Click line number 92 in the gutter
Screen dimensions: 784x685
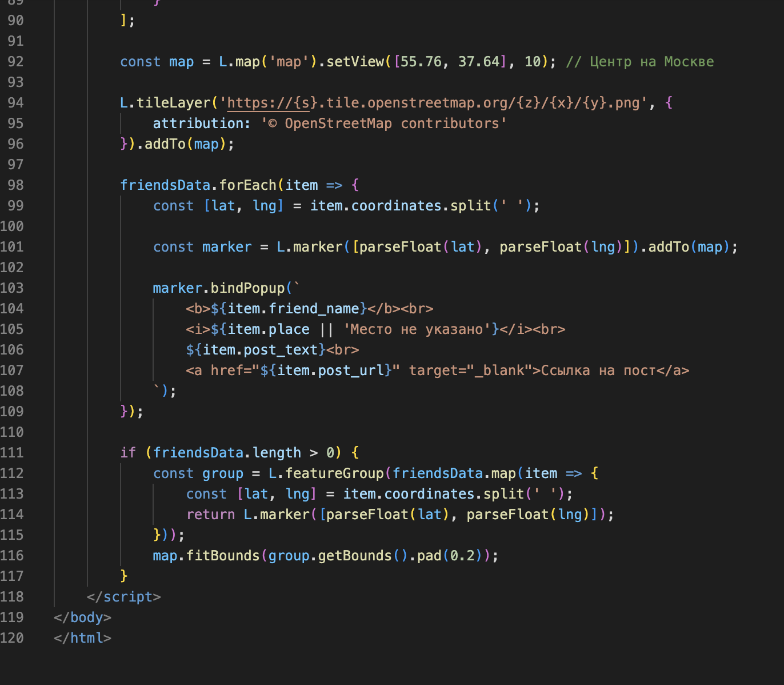point(15,62)
